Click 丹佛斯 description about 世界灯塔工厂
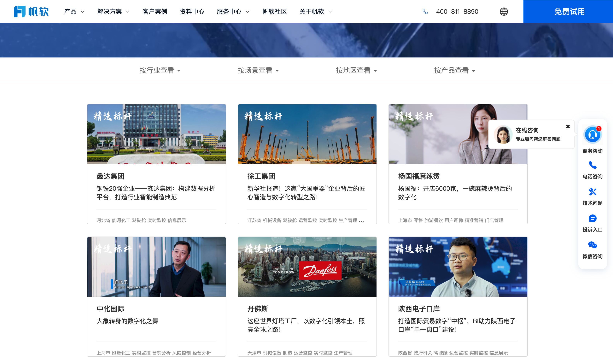The height and width of the screenshot is (364, 613). pos(306,325)
